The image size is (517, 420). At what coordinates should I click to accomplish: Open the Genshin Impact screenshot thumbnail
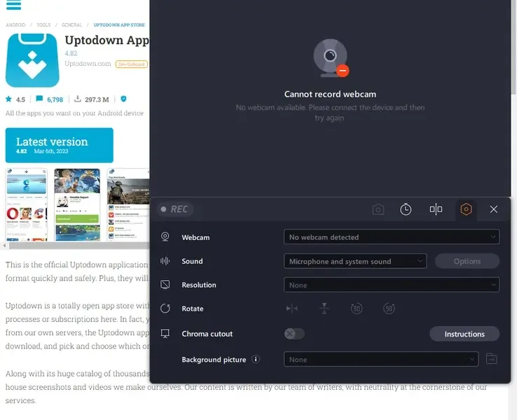point(77,204)
